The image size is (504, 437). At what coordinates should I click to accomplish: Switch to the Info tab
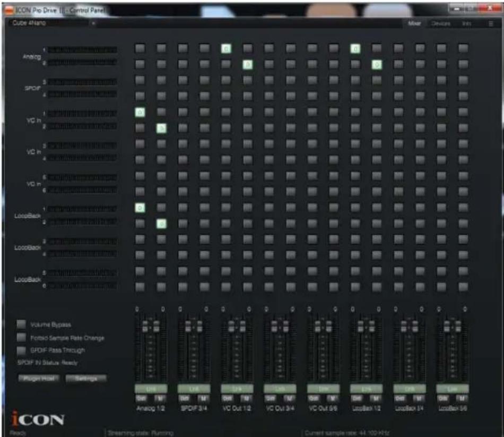tap(466, 23)
